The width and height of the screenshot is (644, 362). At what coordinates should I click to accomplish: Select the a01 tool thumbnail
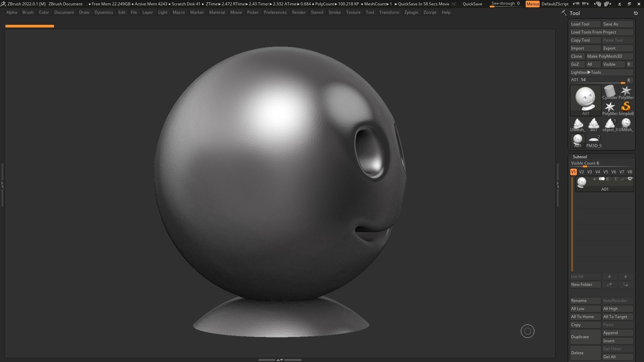(593, 124)
